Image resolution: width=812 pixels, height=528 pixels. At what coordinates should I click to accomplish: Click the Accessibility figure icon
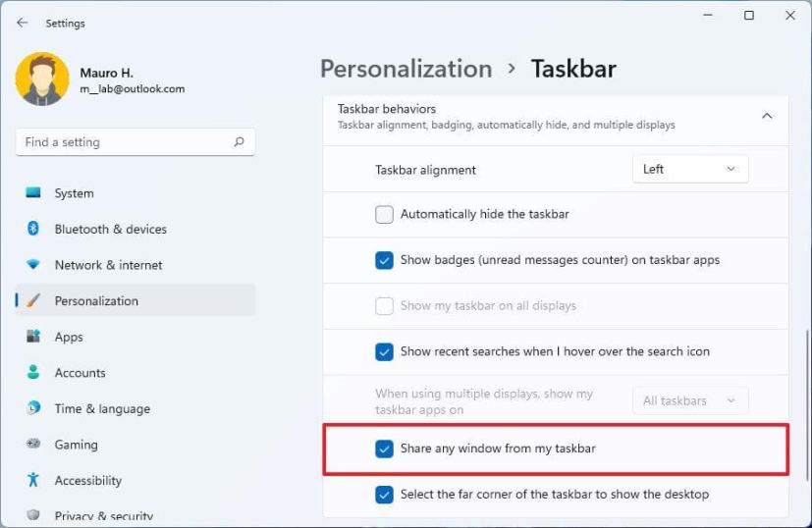pyautogui.click(x=33, y=480)
